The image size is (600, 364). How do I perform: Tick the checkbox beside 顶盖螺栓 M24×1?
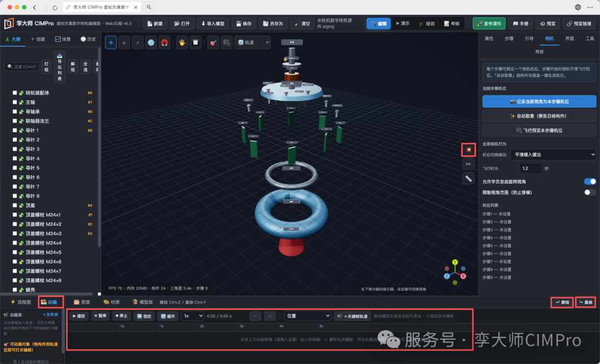15,215
